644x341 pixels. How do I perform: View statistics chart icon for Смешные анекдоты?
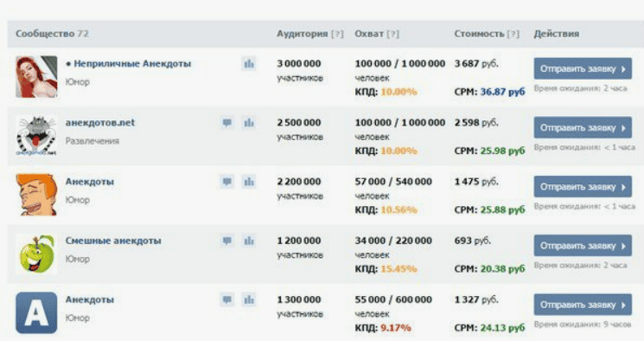[248, 241]
